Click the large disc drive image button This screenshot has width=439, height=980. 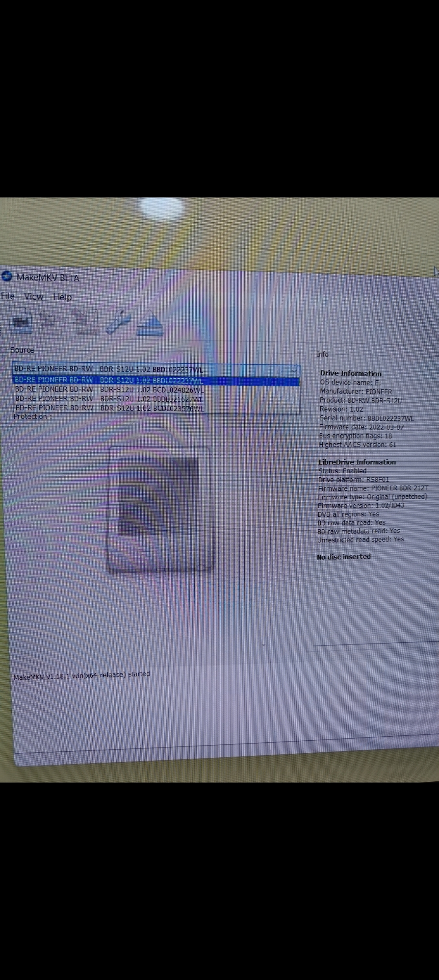point(160,509)
